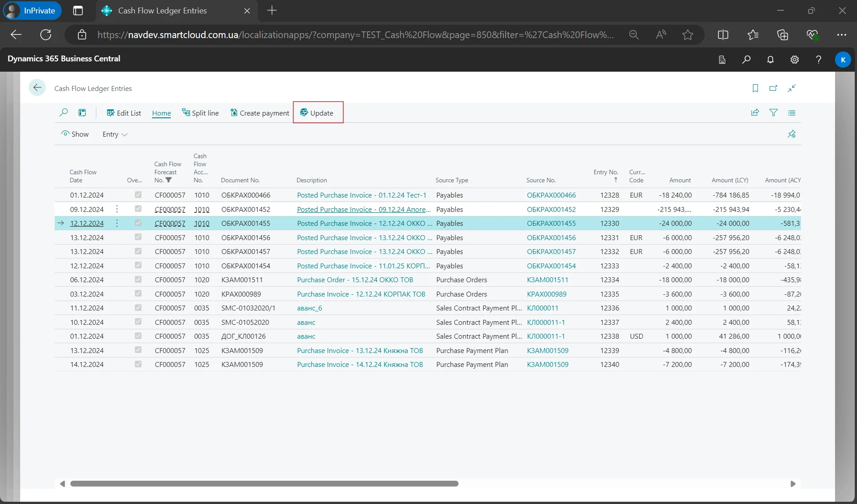The image size is (857, 504).
Task: Open page in new window icon
Action: [x=773, y=88]
